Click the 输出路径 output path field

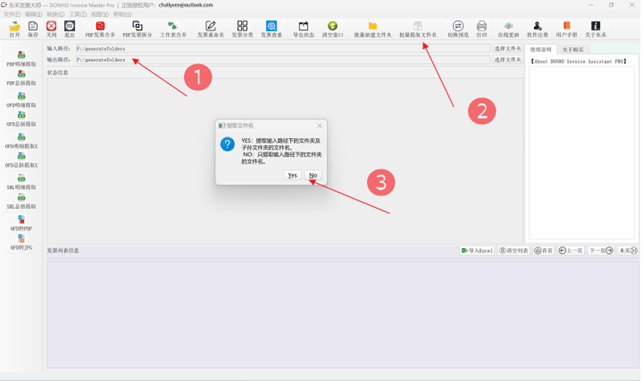pos(283,59)
